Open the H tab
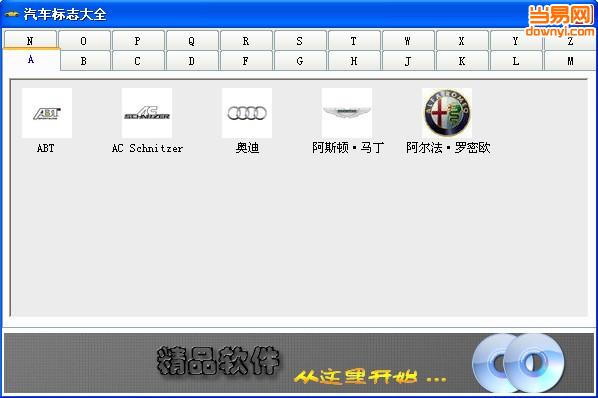The image size is (598, 398). coord(354,61)
